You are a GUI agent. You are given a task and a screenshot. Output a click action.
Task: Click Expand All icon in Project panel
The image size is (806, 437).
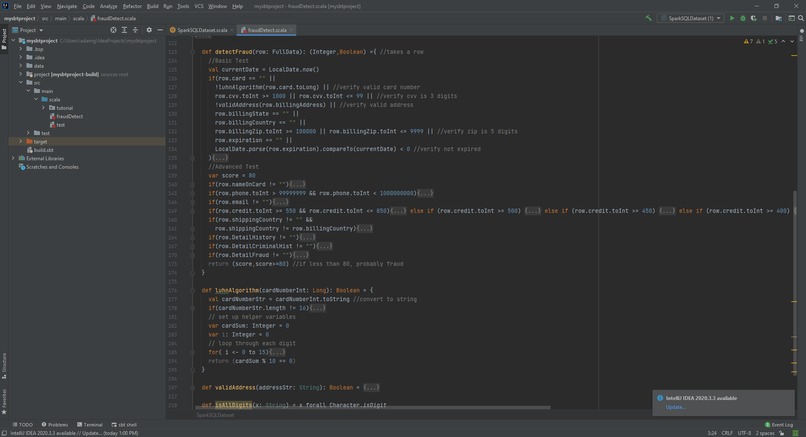124,30
